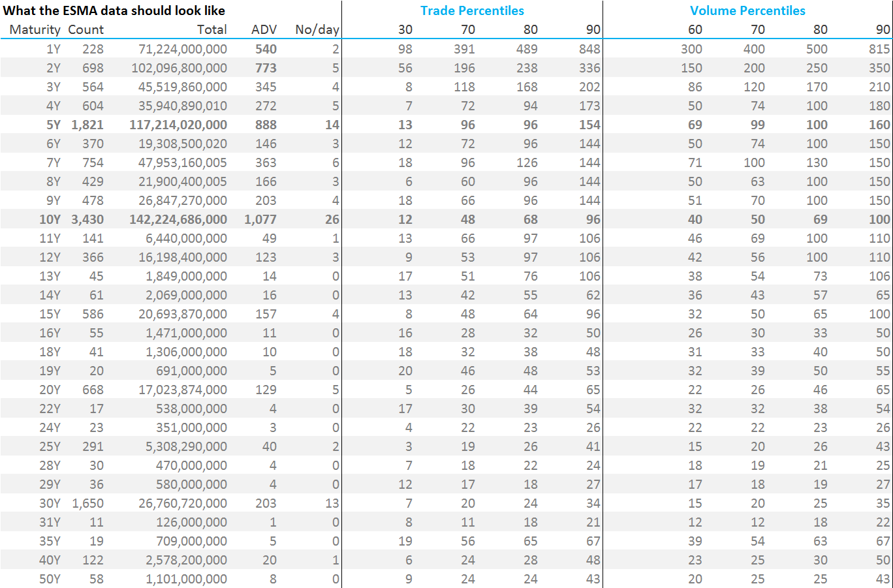
Task: Select the 5Y maturity cell
Action: [x=53, y=125]
